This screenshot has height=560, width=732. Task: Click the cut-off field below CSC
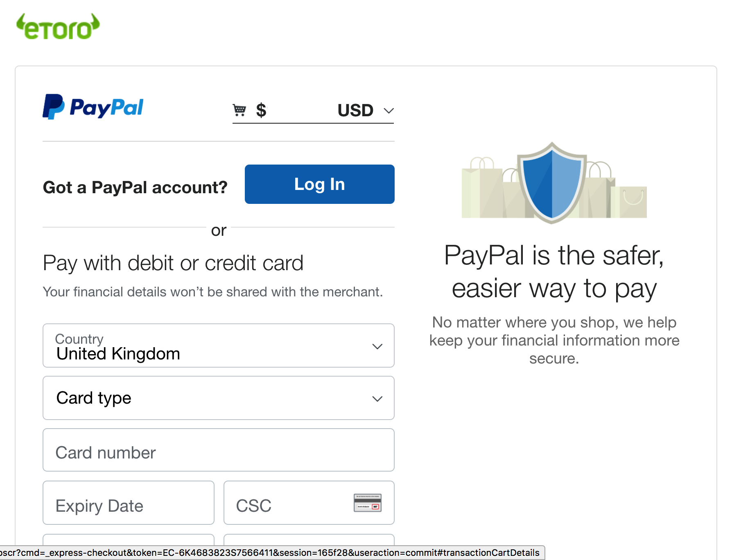point(309,540)
